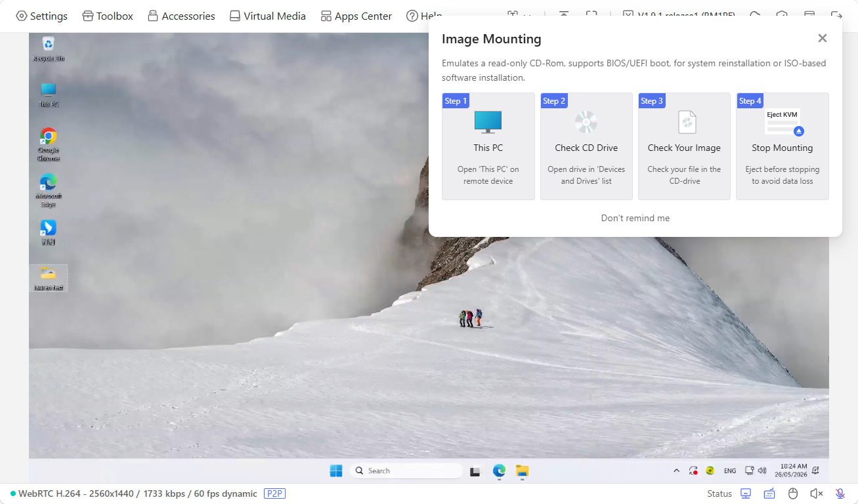Toggle the muted microphone icon

click(x=840, y=493)
